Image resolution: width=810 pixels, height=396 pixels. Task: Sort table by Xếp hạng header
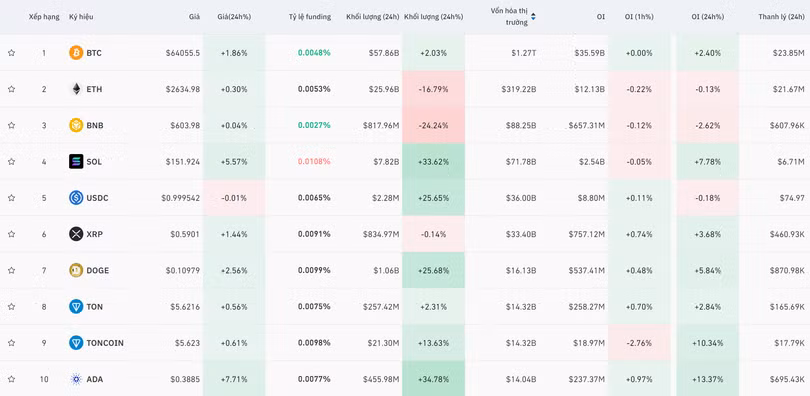(44, 17)
